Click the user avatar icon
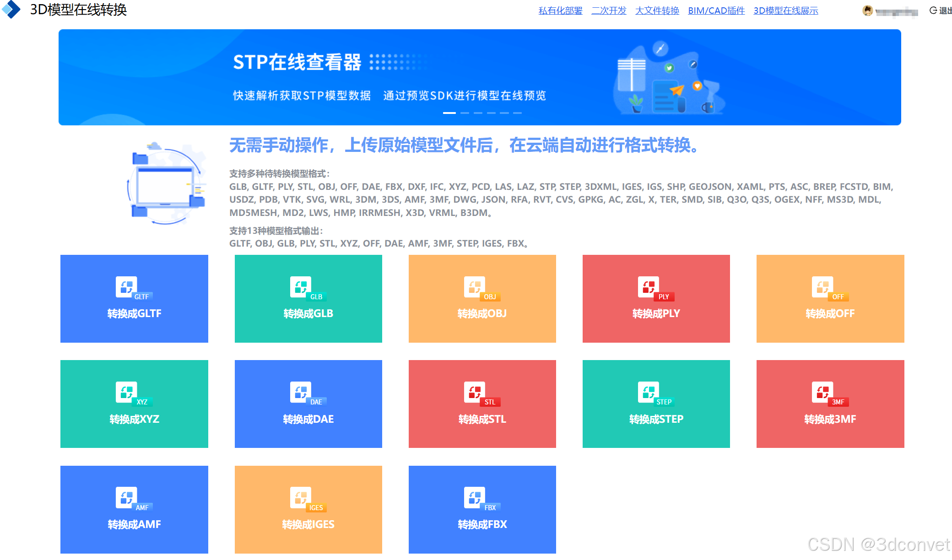This screenshot has width=952, height=560. [x=867, y=11]
